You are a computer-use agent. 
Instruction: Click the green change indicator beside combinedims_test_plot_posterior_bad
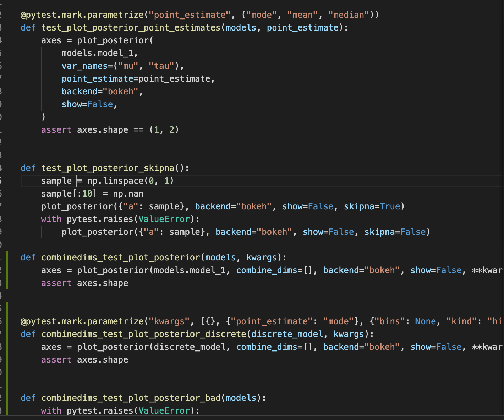(x=7, y=404)
